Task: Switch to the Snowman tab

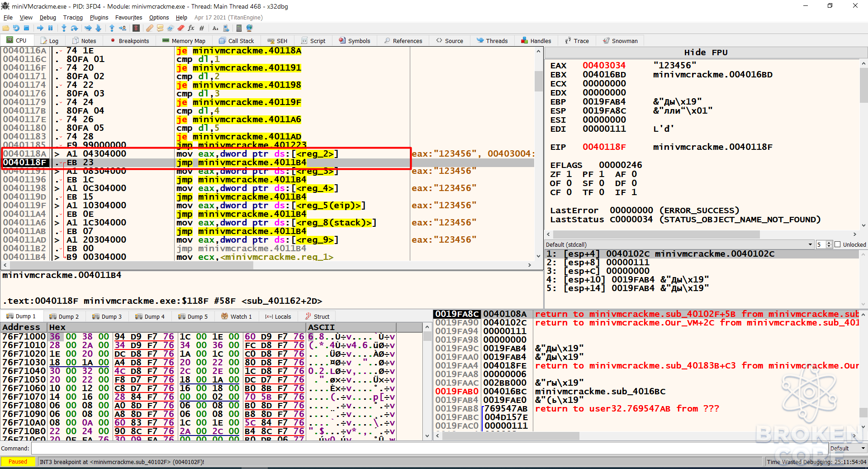Action: (620, 41)
